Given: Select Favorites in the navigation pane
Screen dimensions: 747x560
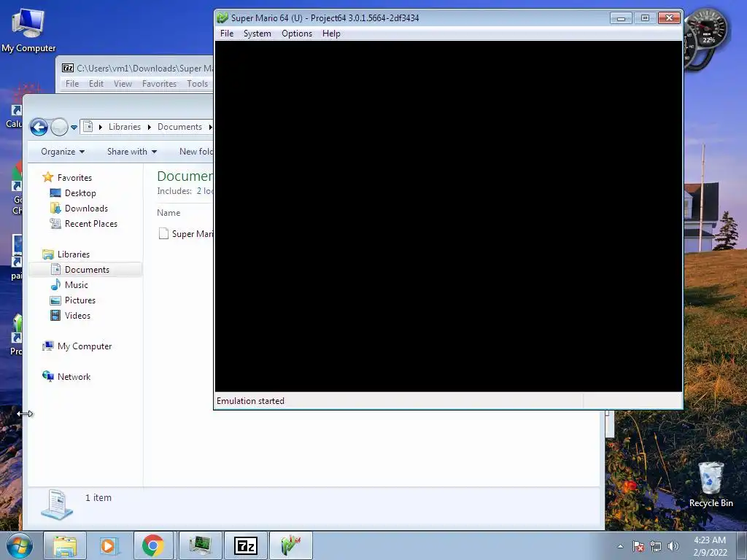Looking at the screenshot, I should click(74, 178).
